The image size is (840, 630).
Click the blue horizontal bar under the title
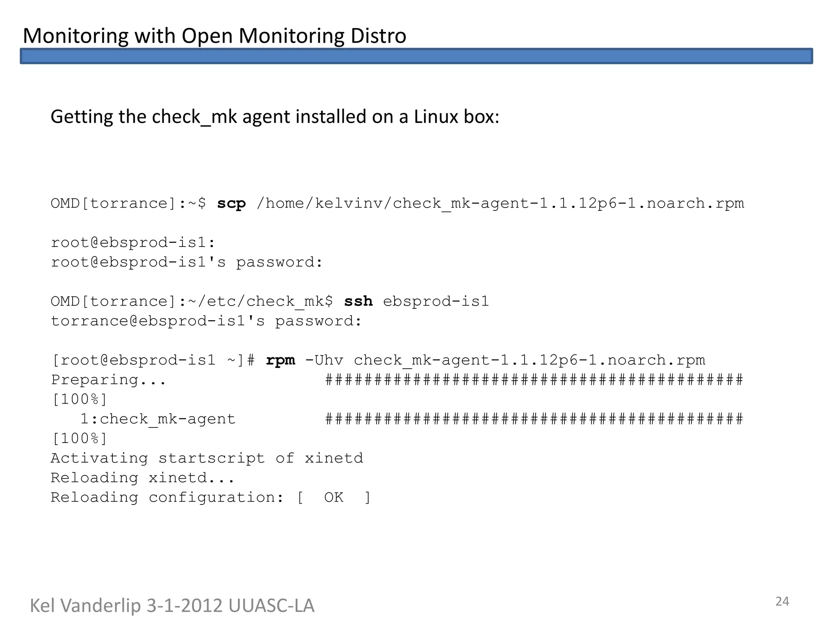click(416, 56)
